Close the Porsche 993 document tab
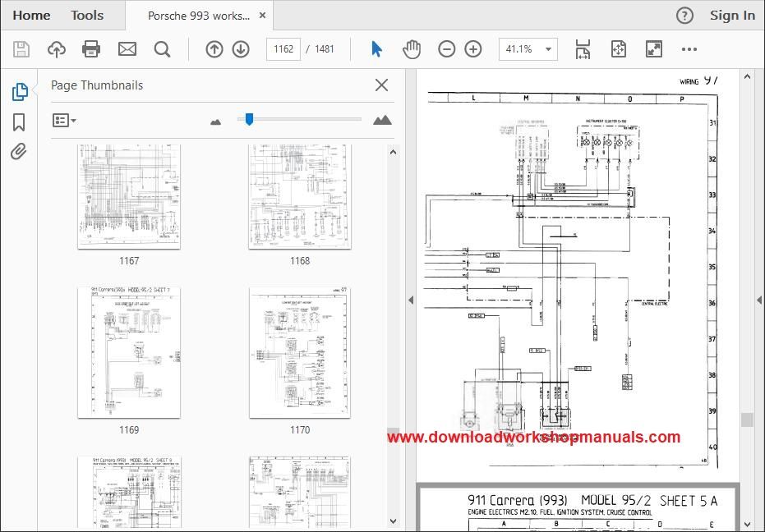 [x=262, y=16]
